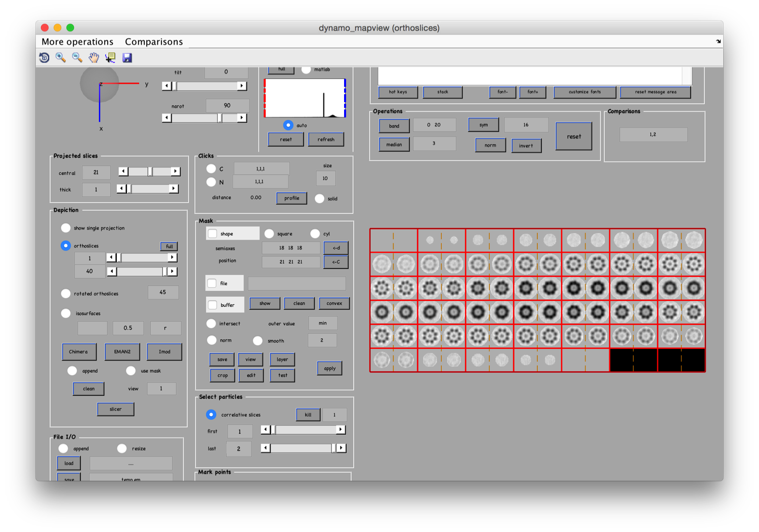Click the kill particles button
The height and width of the screenshot is (532, 759).
pos(308,415)
